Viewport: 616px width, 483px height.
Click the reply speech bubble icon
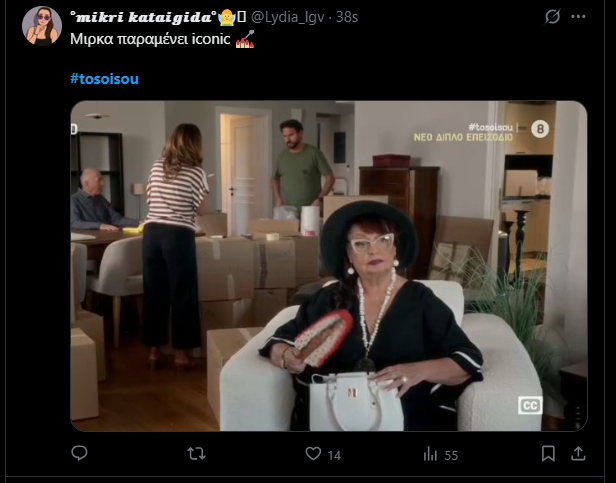80,454
